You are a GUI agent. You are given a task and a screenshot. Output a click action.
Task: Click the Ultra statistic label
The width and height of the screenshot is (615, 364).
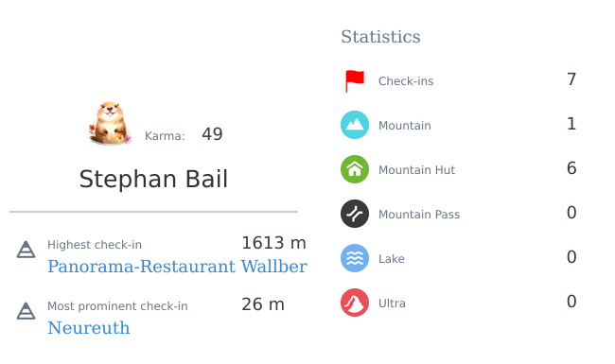[392, 303]
